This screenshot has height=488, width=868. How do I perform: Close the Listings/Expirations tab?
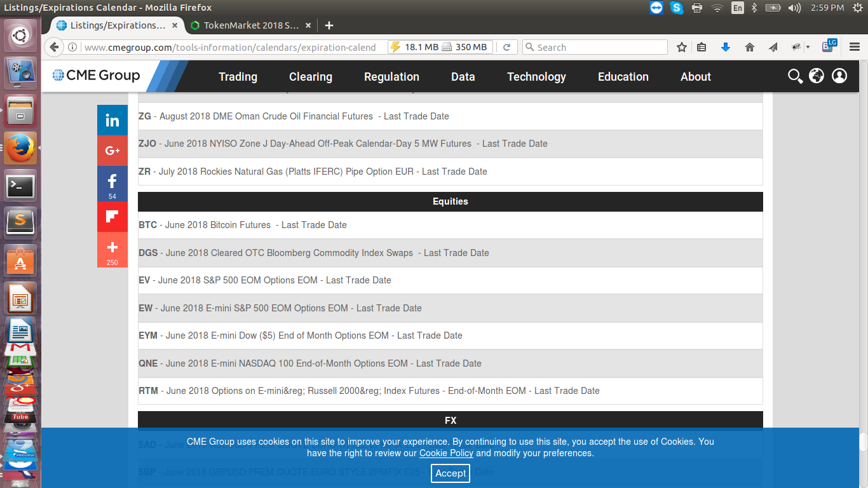click(174, 25)
